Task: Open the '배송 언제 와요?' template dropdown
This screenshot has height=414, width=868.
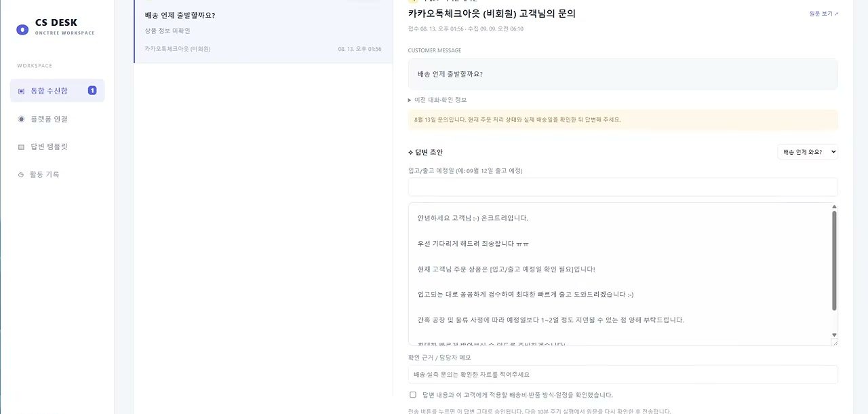Action: (x=808, y=152)
